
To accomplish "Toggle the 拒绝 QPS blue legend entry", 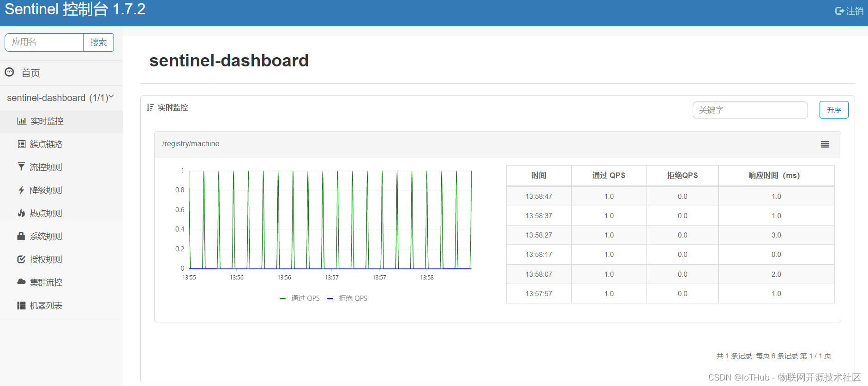I will (x=347, y=298).
